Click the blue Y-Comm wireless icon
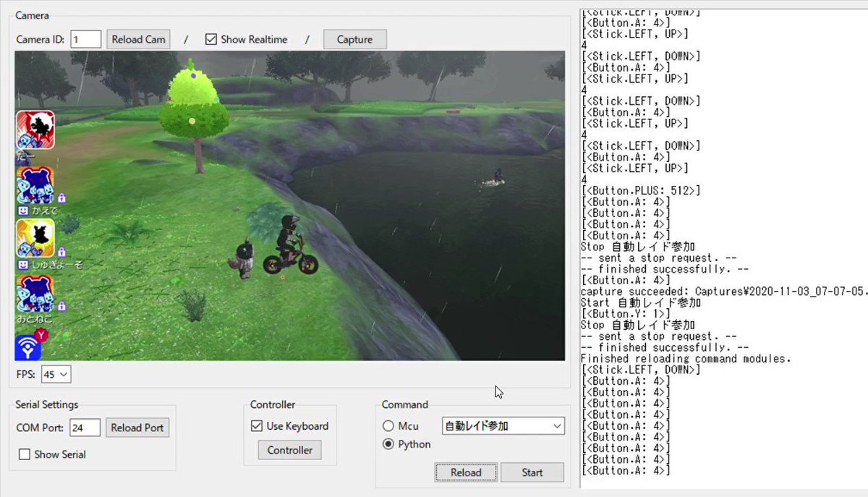Image resolution: width=868 pixels, height=497 pixels. click(x=28, y=347)
